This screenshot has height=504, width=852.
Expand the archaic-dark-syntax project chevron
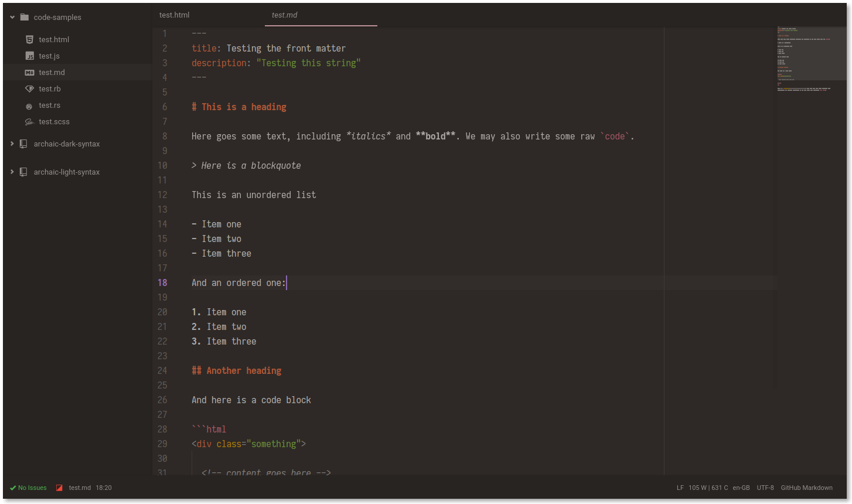point(12,144)
